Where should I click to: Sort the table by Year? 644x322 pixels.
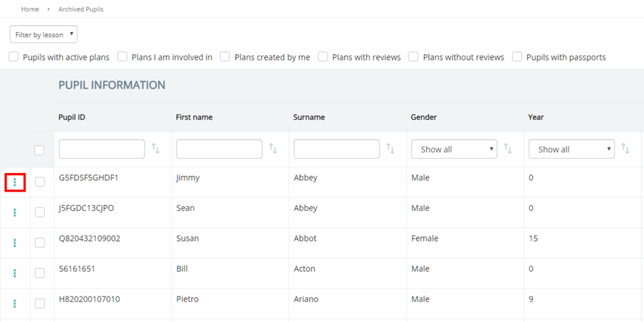click(625, 149)
